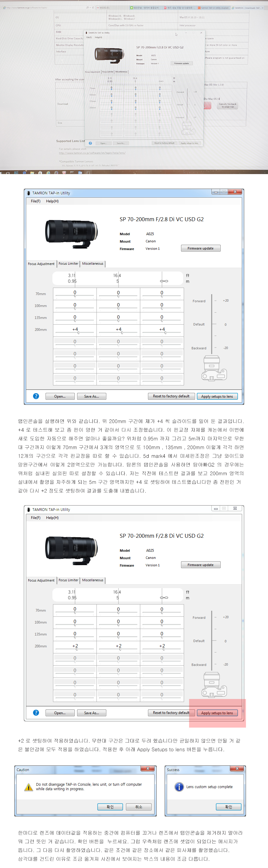Switch to Focus Limiter tab in the +4 window
The height and width of the screenshot is (868, 268).
coord(68,263)
